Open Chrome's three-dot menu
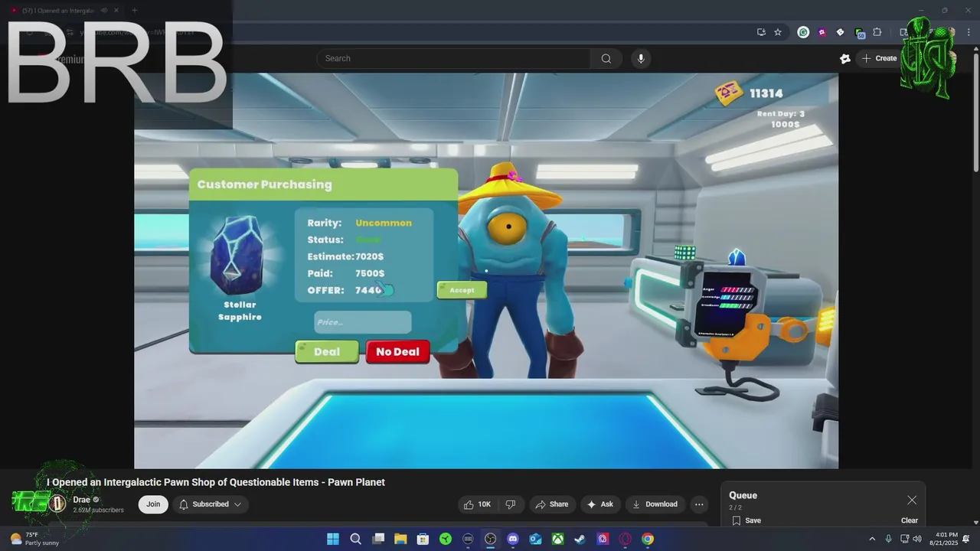The image size is (980, 551). (x=969, y=32)
